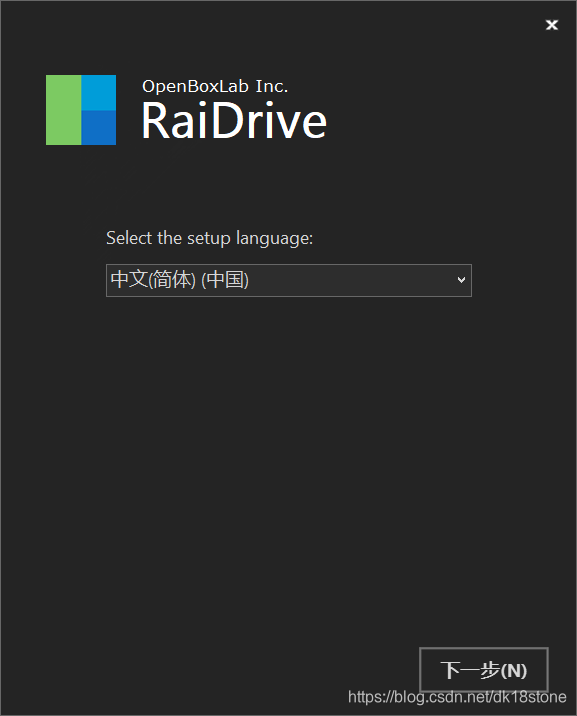This screenshot has width=577, height=716.
Task: Proceed to next step of the installer
Action: pos(483,669)
